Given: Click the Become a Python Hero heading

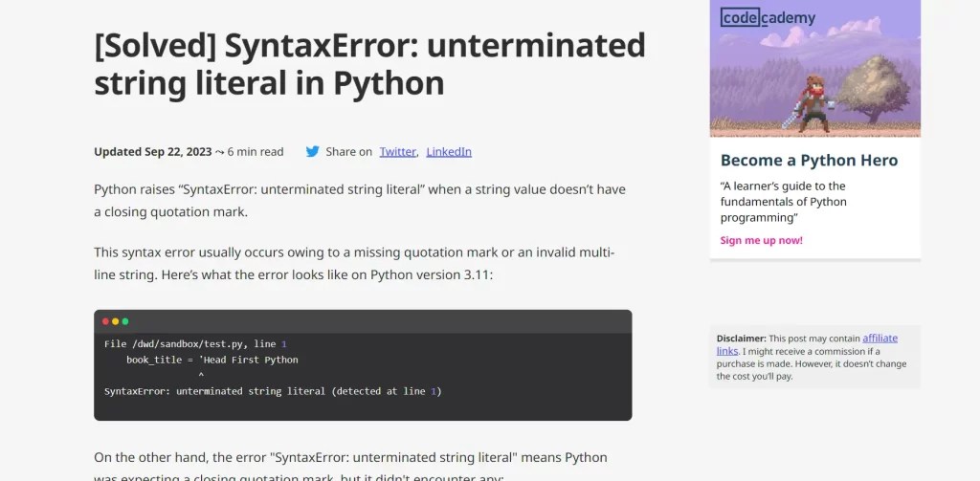Looking at the screenshot, I should [x=809, y=161].
